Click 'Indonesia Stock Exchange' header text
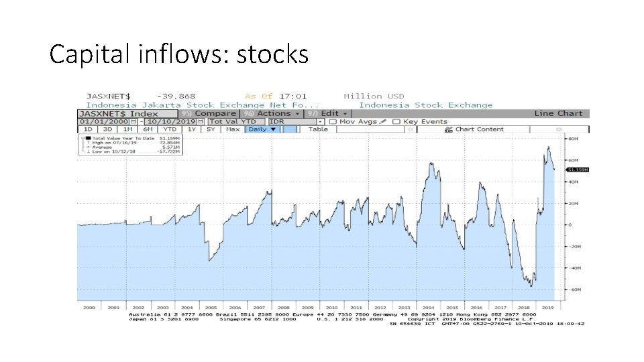 (425, 105)
